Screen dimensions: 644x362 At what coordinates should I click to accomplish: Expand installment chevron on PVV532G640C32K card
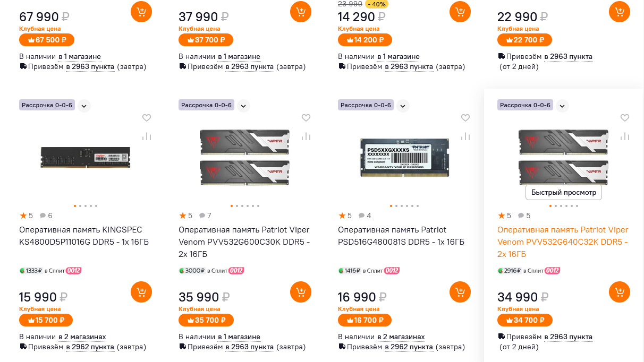562,106
